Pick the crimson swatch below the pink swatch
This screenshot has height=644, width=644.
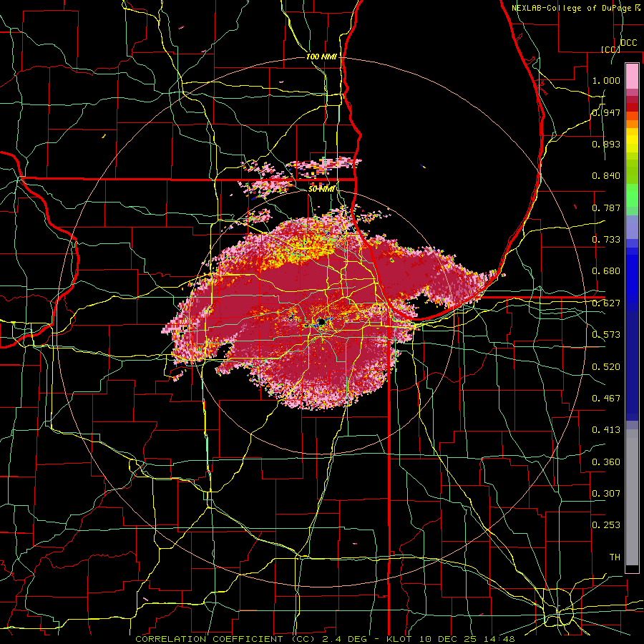click(632, 99)
